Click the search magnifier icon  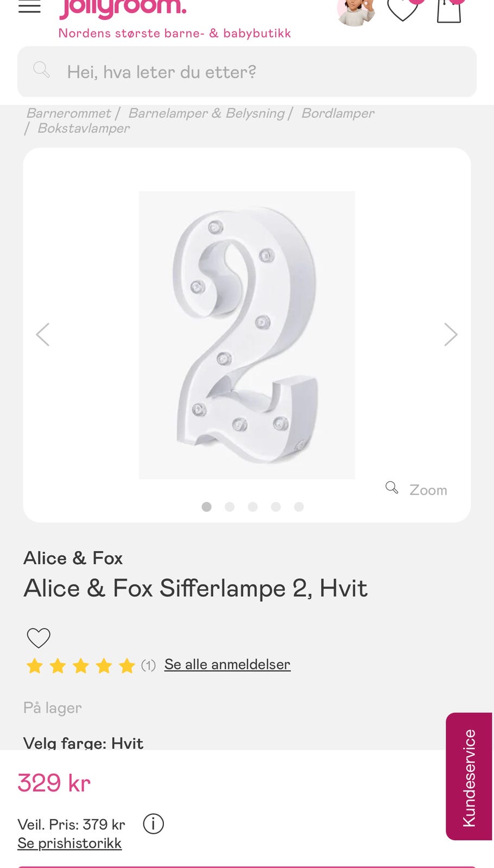[x=42, y=70]
